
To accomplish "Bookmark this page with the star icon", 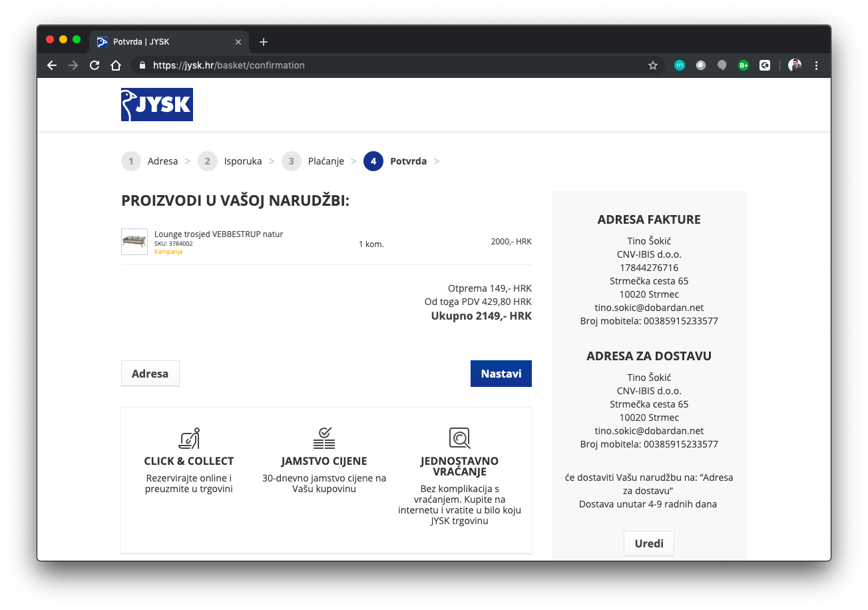I will (652, 65).
